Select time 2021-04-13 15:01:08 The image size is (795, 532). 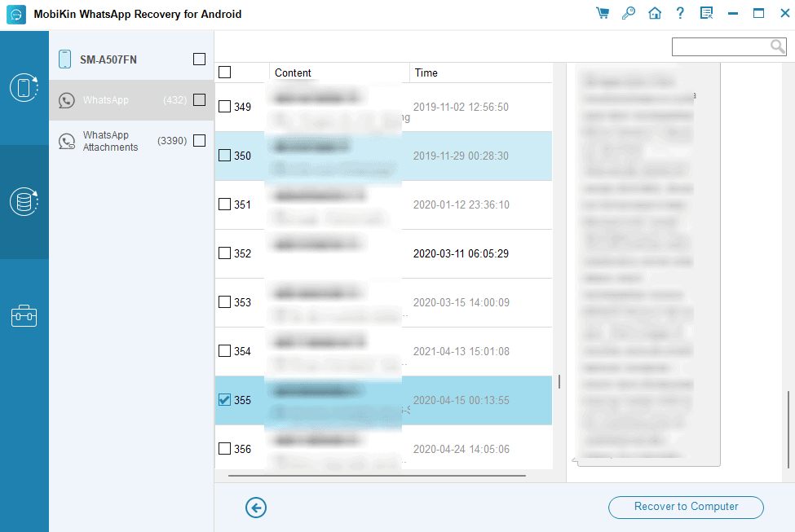pos(462,351)
